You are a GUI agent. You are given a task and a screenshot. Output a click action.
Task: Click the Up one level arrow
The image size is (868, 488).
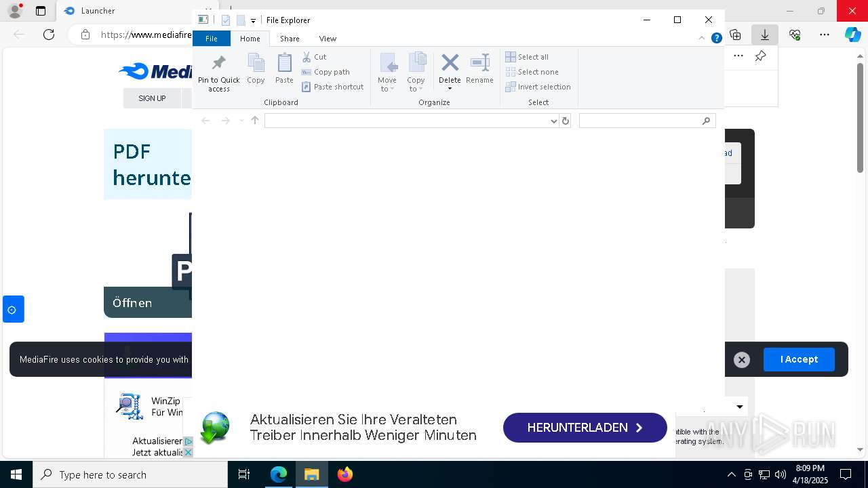255,121
